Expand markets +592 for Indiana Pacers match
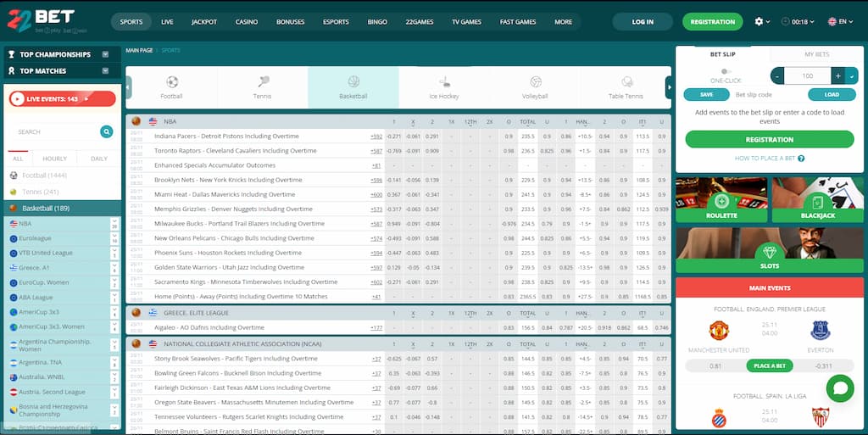 pyautogui.click(x=376, y=137)
